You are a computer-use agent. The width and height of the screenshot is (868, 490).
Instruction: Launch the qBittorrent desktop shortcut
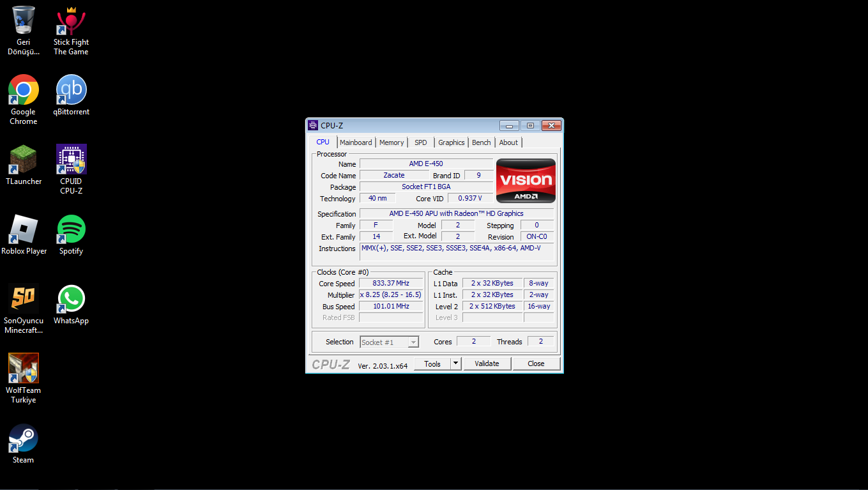click(x=71, y=96)
